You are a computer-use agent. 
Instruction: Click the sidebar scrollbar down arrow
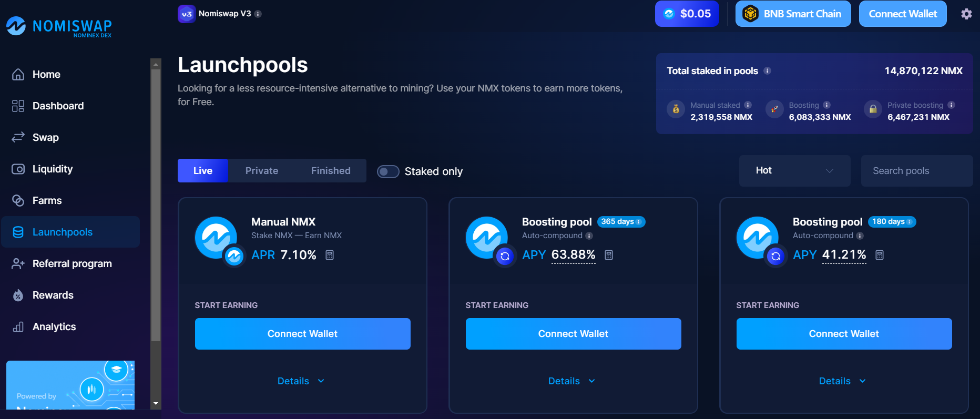coord(156,404)
